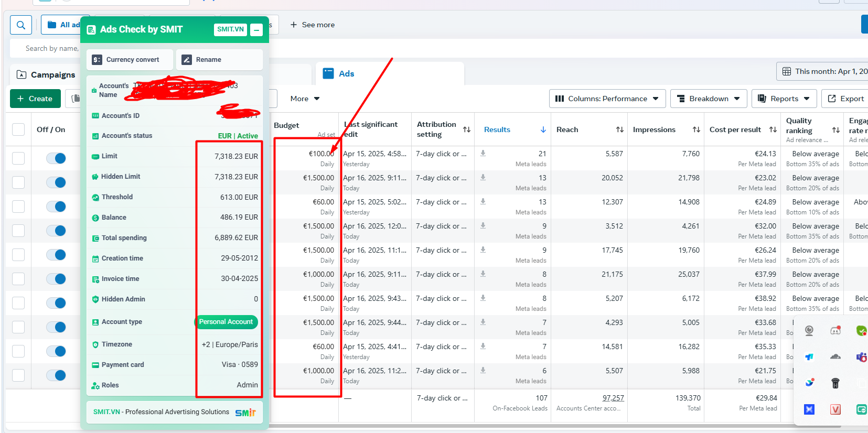Viewport: 868px width, 433px height.
Task: Sort the Cost per result column arrows
Action: 773,129
